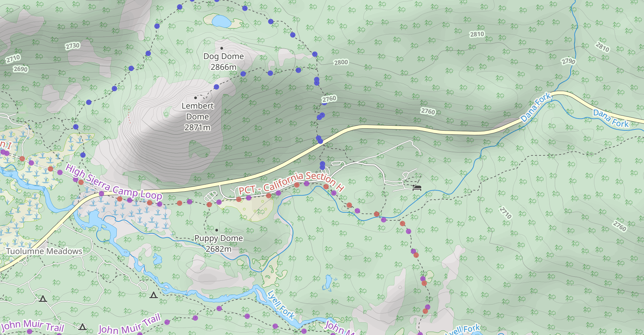Click the Lembert Dome summit dot
Viewport: 644px width, 335px height.
tap(196, 98)
